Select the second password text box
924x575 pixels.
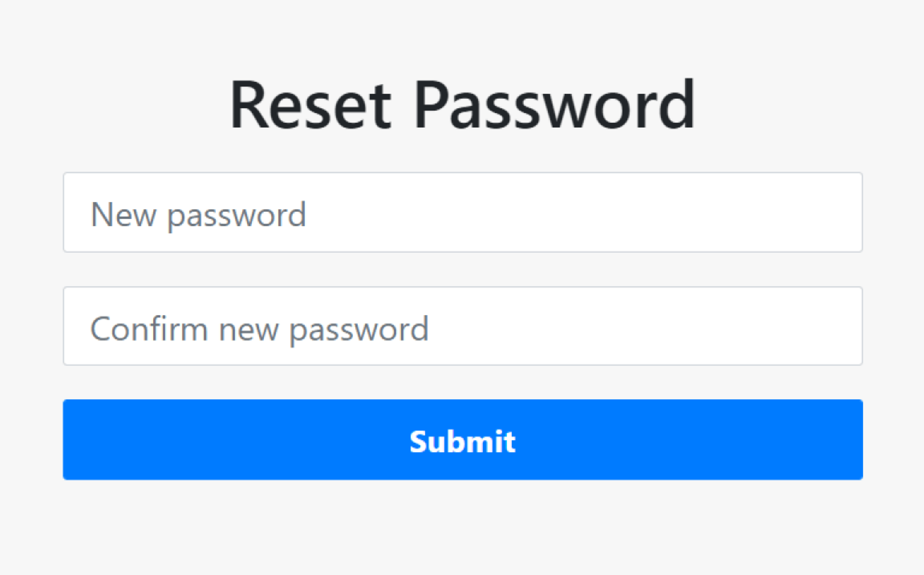click(x=462, y=326)
